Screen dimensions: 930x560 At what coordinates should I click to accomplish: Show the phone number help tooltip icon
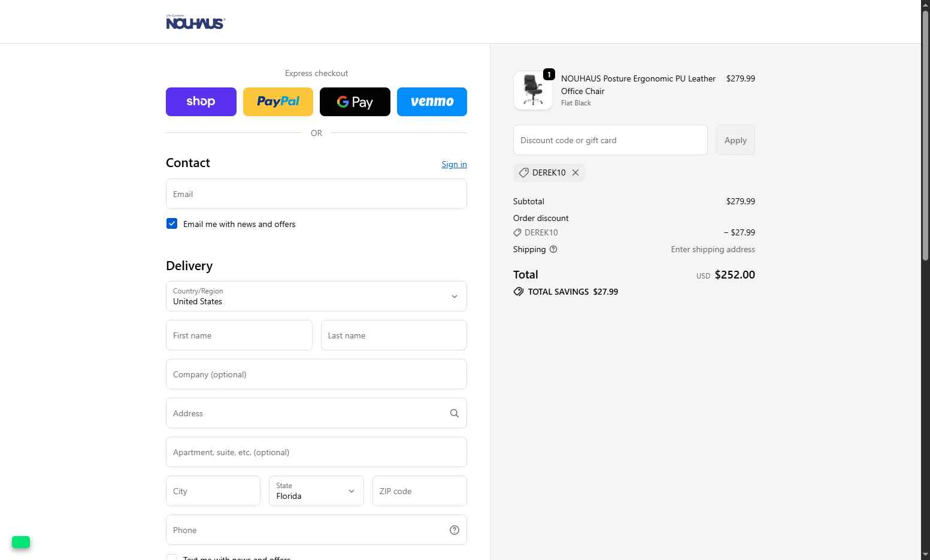click(455, 530)
